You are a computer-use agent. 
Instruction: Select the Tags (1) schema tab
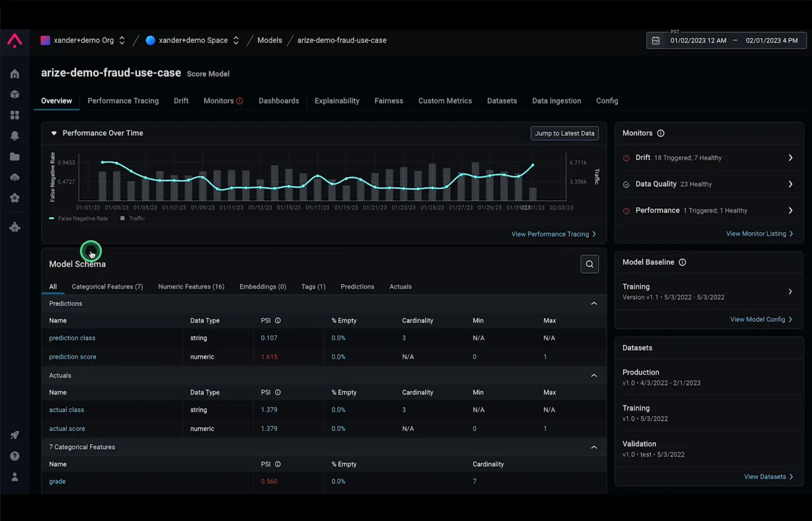coord(313,287)
